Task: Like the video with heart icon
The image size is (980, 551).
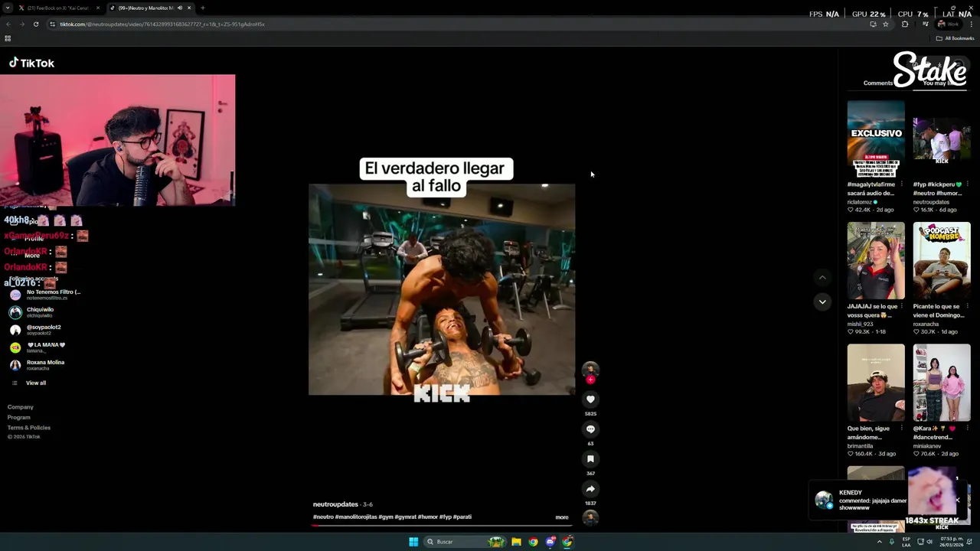Action: point(590,399)
